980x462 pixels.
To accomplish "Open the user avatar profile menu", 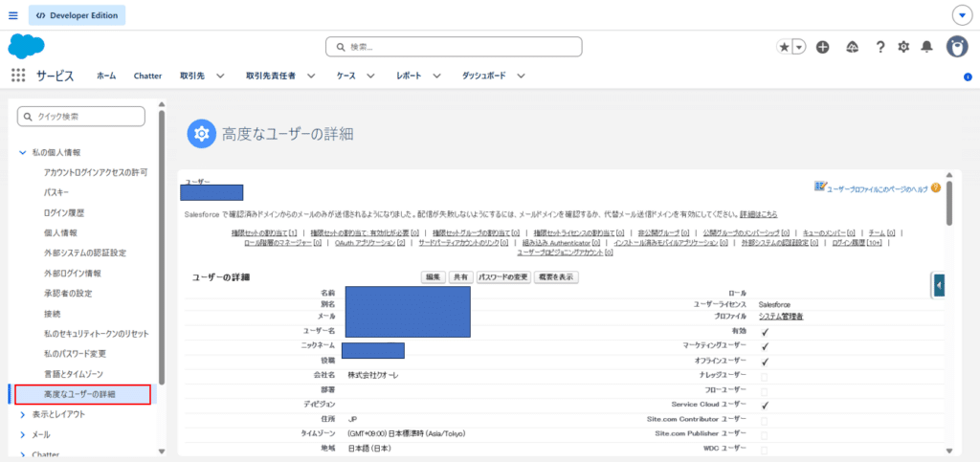I will point(956,47).
